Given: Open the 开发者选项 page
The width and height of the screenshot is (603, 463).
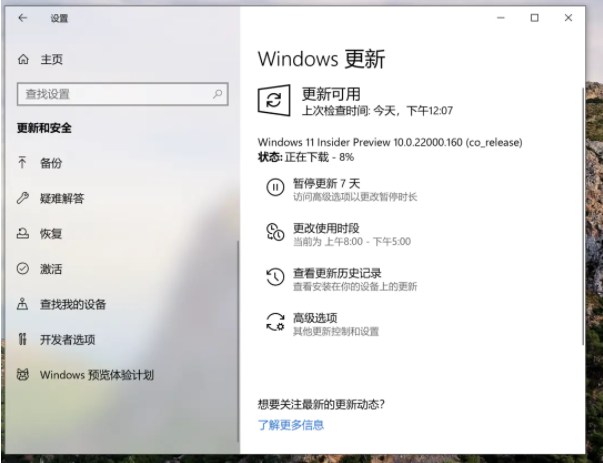Looking at the screenshot, I should point(68,340).
